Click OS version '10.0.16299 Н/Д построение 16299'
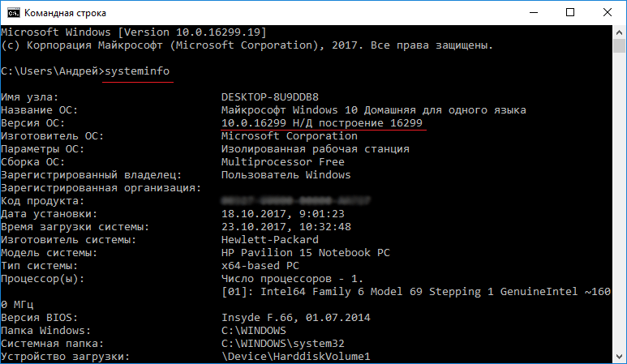Screen dimensions: 627x364 click(x=322, y=122)
